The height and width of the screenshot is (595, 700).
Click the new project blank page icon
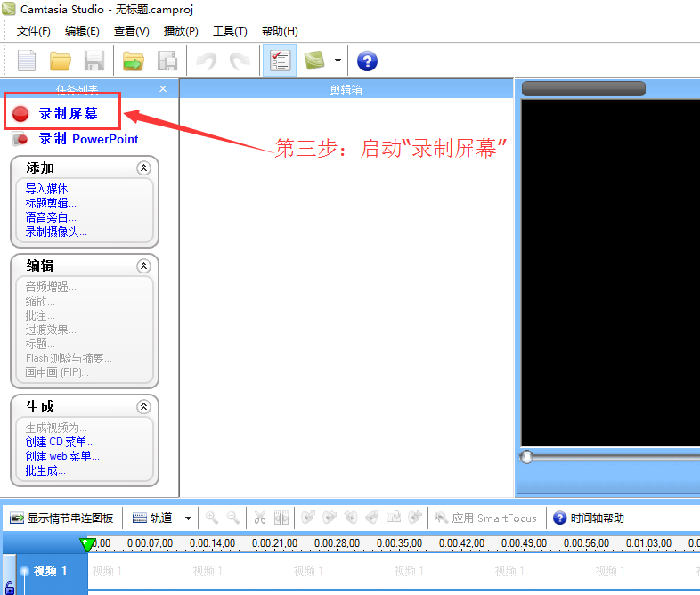click(x=28, y=61)
